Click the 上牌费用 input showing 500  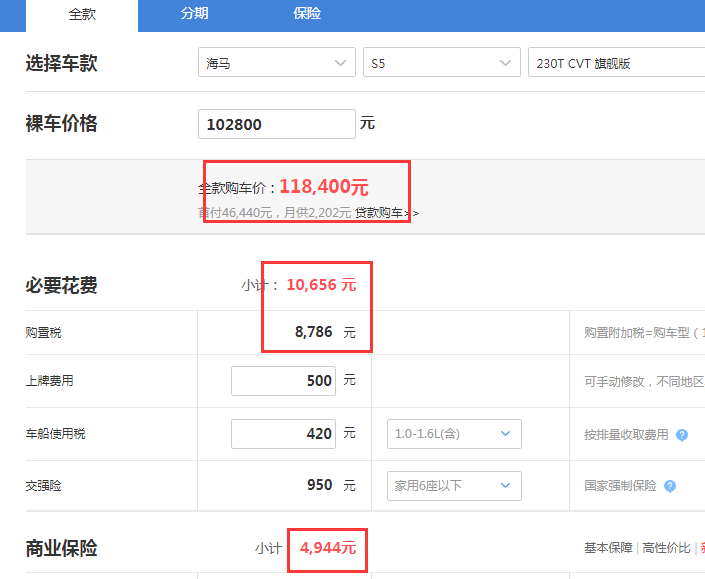tap(283, 381)
